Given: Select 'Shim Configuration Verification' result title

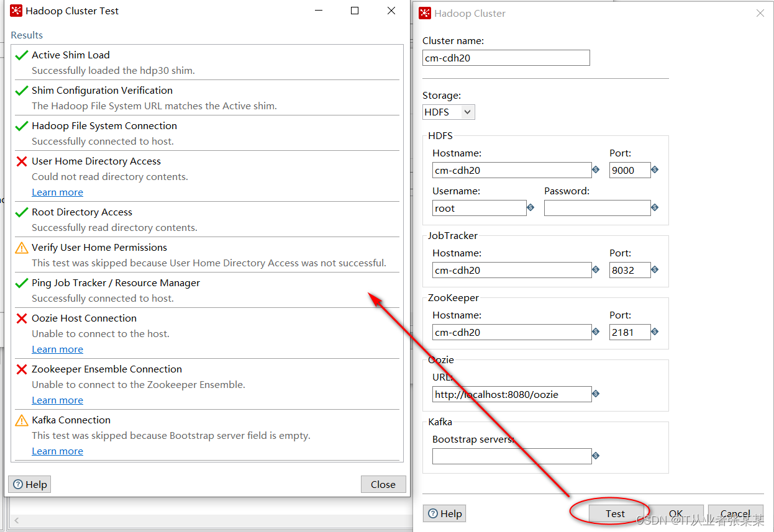Looking at the screenshot, I should pos(102,91).
